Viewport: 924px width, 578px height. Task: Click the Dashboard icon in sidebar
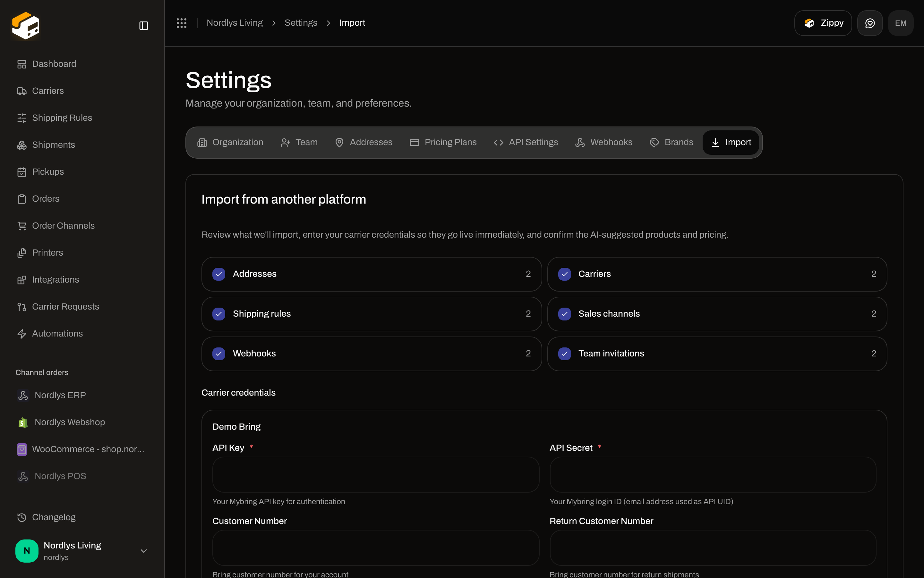click(22, 64)
